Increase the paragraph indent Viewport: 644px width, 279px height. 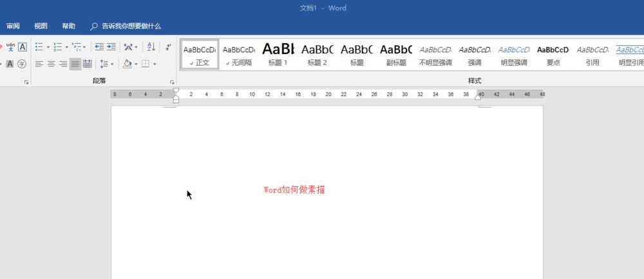pyautogui.click(x=111, y=47)
